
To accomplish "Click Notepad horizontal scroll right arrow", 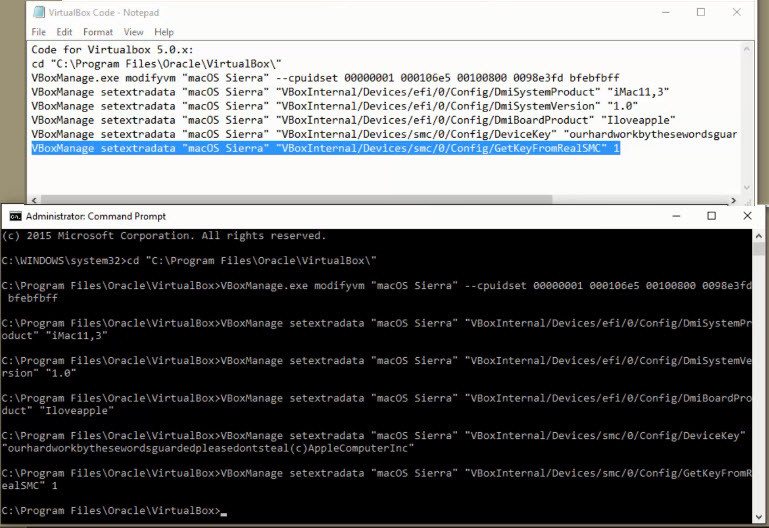I will [734, 201].
